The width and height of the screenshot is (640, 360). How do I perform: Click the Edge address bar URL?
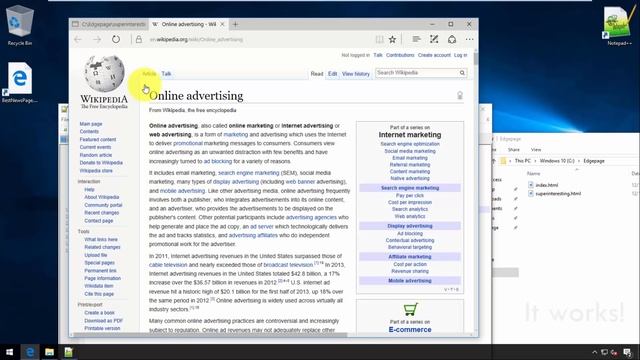click(196, 40)
